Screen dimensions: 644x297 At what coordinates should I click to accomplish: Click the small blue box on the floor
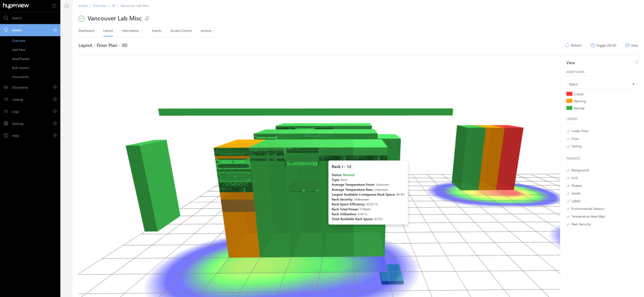coord(391,274)
